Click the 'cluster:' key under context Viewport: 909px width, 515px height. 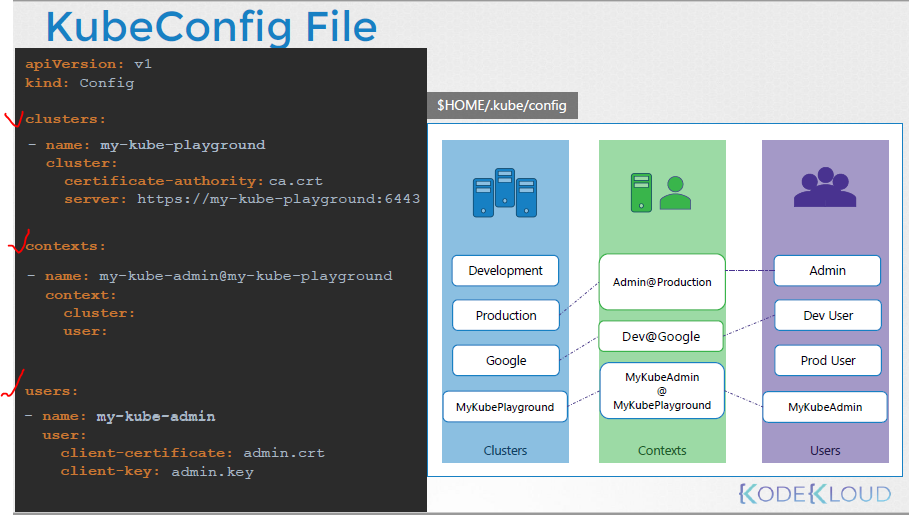click(x=99, y=313)
